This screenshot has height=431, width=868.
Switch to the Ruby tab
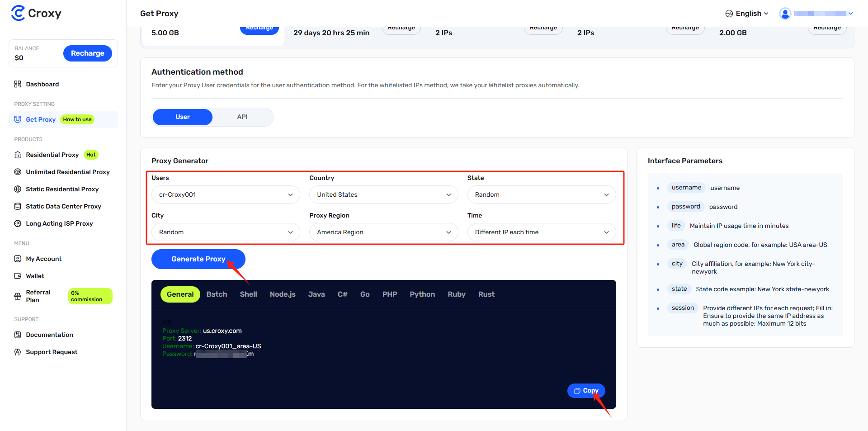click(457, 294)
